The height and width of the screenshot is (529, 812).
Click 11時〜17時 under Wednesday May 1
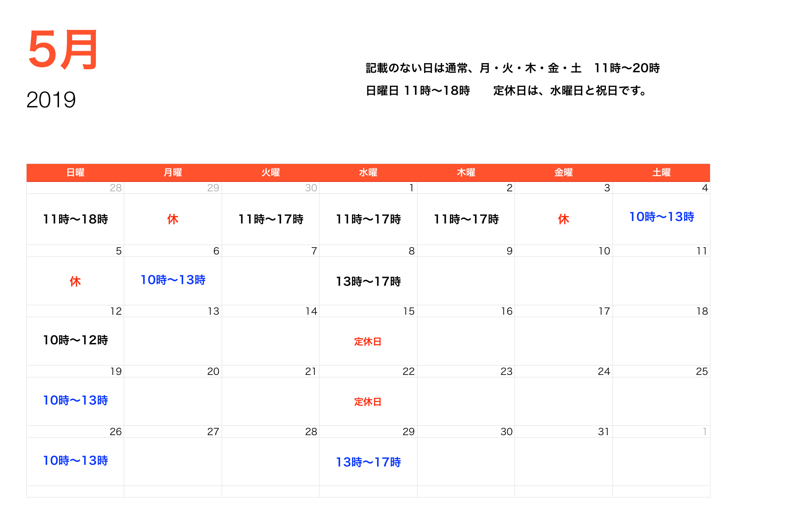(368, 219)
